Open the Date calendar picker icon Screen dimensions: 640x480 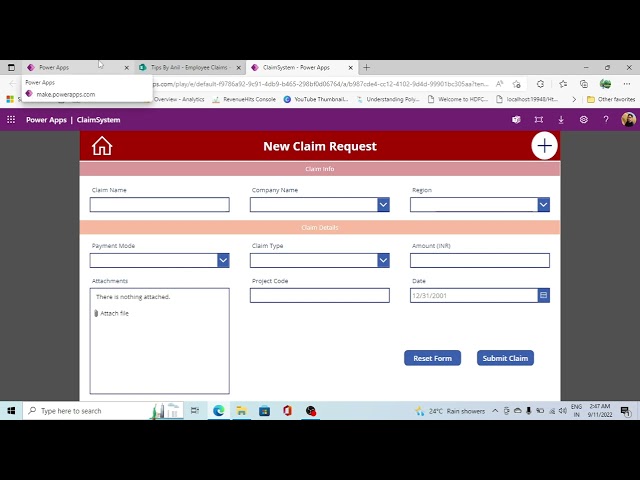(544, 295)
